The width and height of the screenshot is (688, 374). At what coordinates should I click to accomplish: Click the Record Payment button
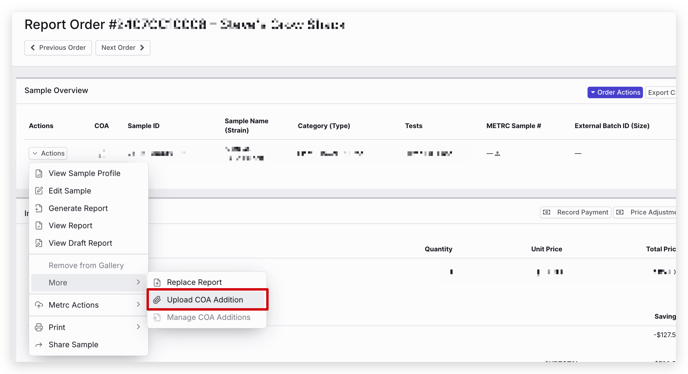[x=576, y=212]
